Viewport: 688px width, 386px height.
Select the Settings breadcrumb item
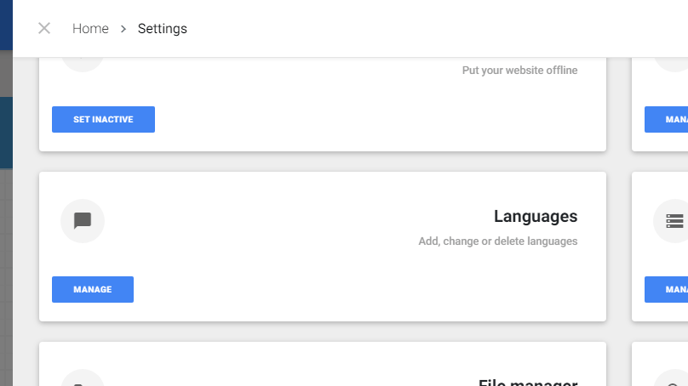click(x=162, y=29)
